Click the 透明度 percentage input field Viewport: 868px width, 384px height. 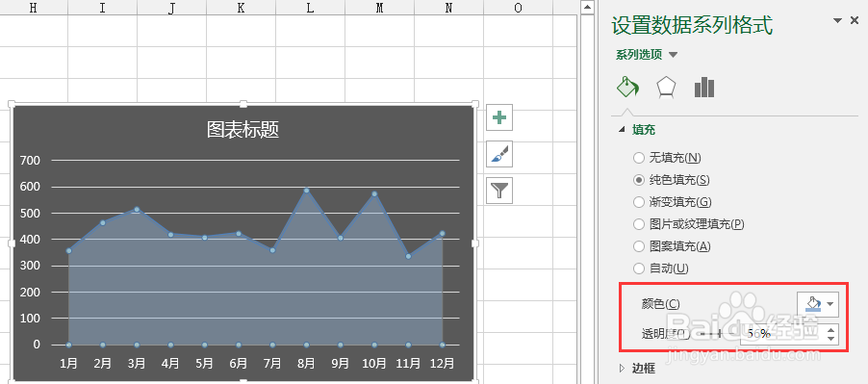coord(782,334)
